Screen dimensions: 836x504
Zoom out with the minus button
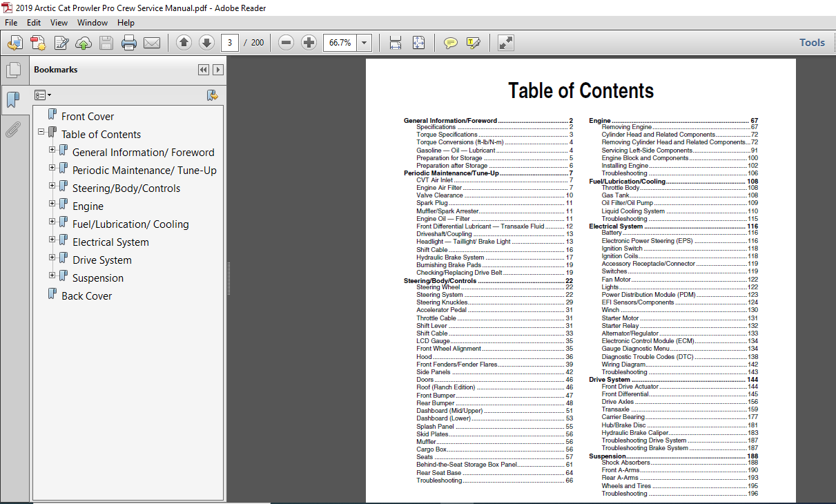tap(286, 43)
